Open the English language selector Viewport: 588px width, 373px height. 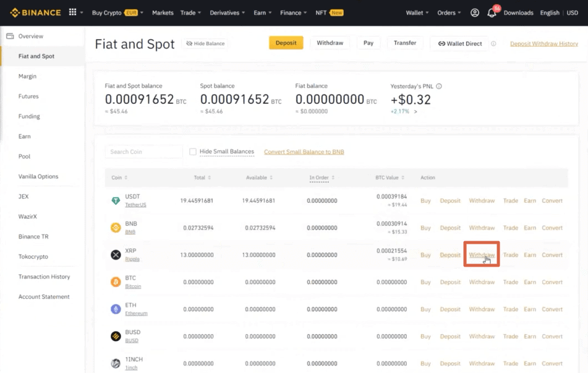point(550,13)
